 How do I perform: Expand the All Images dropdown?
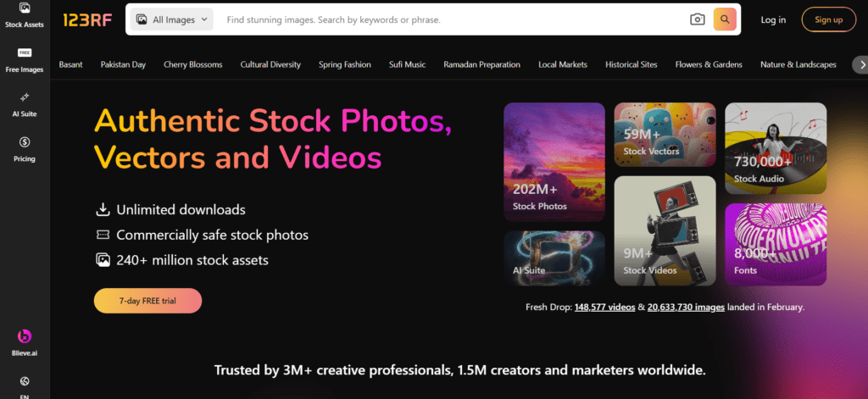(x=172, y=19)
